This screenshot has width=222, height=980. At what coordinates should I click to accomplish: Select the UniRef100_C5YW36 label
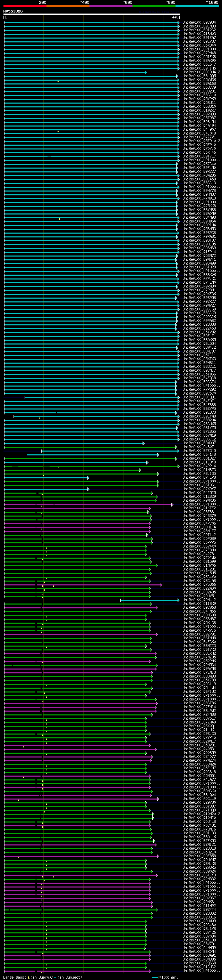[199, 80]
